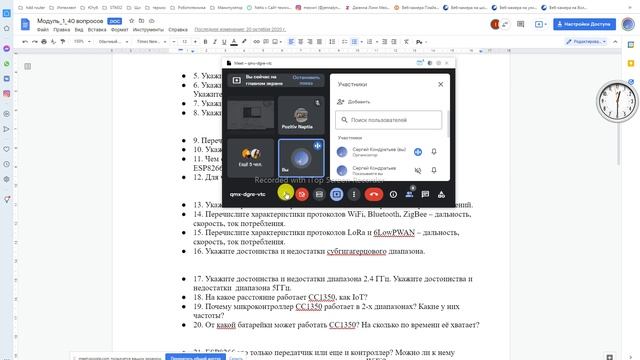This screenshot has height=360, width=640.
Task: Add a comment using the toolbar icon
Action: coord(266,42)
